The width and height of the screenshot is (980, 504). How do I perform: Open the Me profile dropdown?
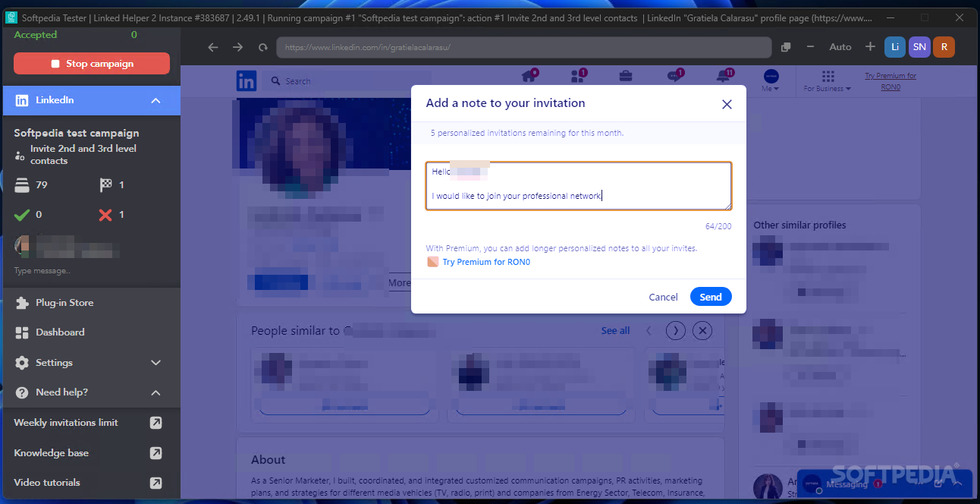tap(771, 80)
